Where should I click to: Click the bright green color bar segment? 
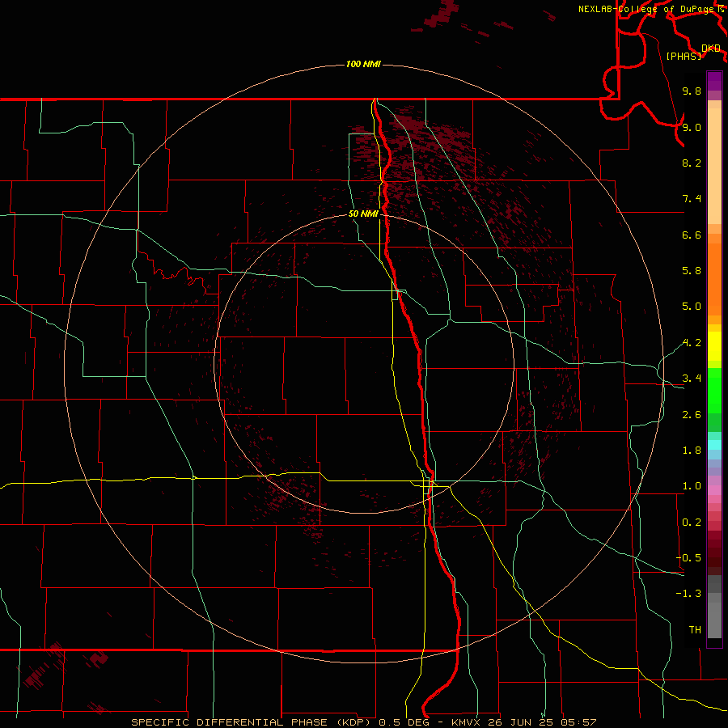[714, 390]
